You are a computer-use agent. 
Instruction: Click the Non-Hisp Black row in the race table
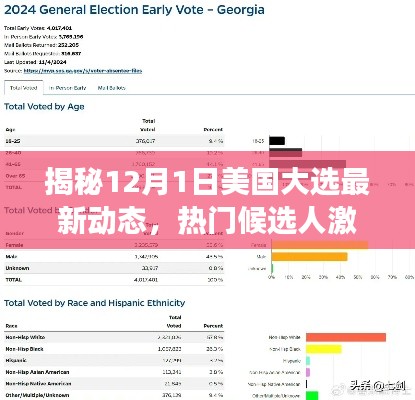pyautogui.click(x=114, y=349)
